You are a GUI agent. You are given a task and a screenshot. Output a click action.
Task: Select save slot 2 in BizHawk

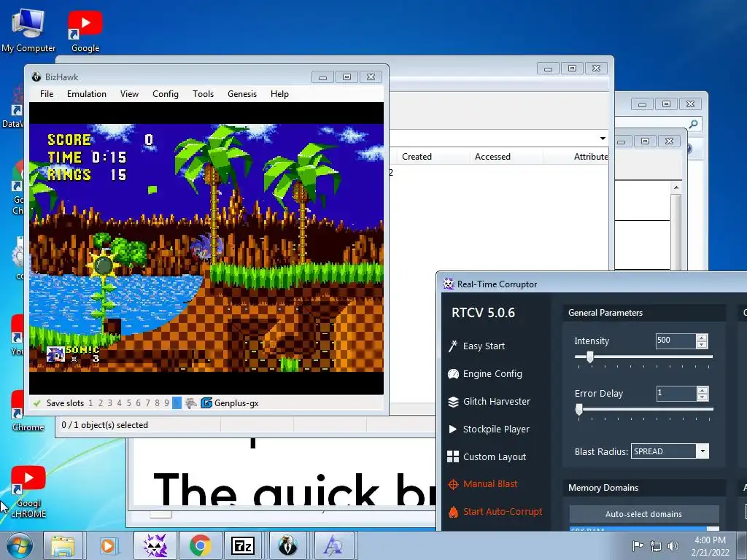[x=100, y=402]
